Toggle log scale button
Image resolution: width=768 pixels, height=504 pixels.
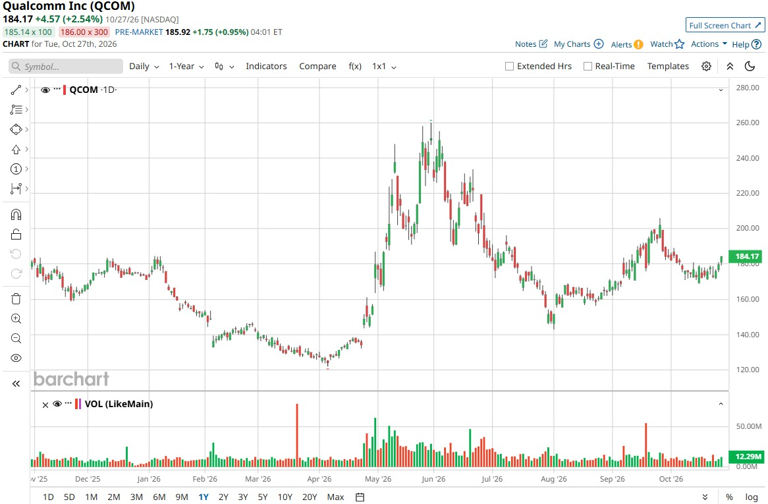click(x=751, y=497)
